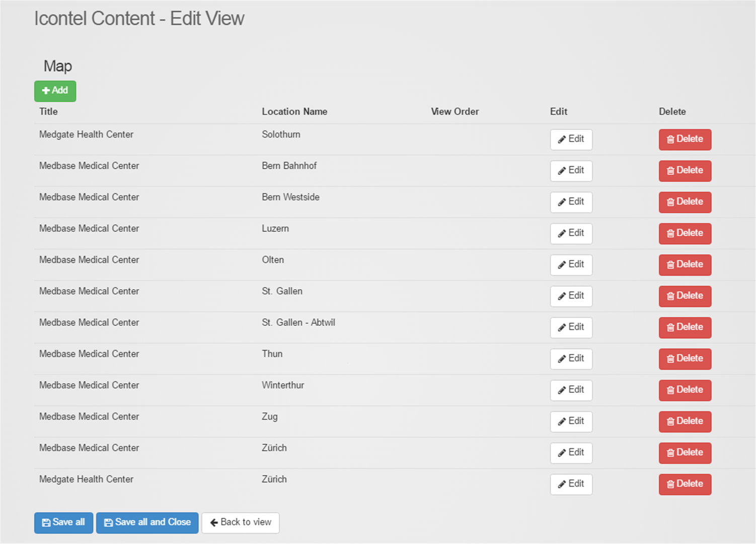Click the trash icon in the Olten row
This screenshot has width=756, height=544.
pyautogui.click(x=670, y=265)
